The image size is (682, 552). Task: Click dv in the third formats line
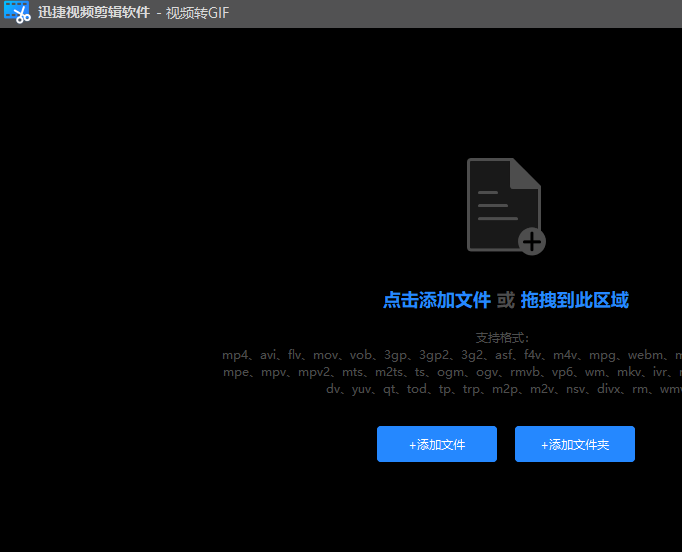click(334, 389)
